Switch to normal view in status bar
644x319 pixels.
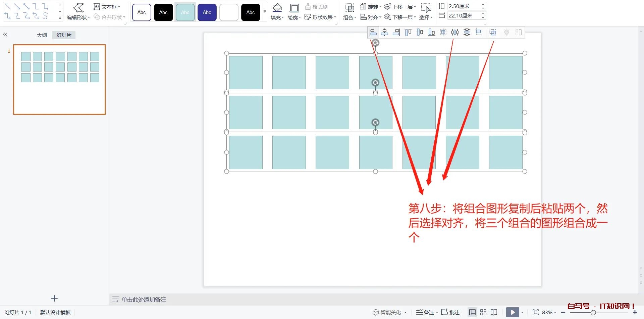pos(472,313)
